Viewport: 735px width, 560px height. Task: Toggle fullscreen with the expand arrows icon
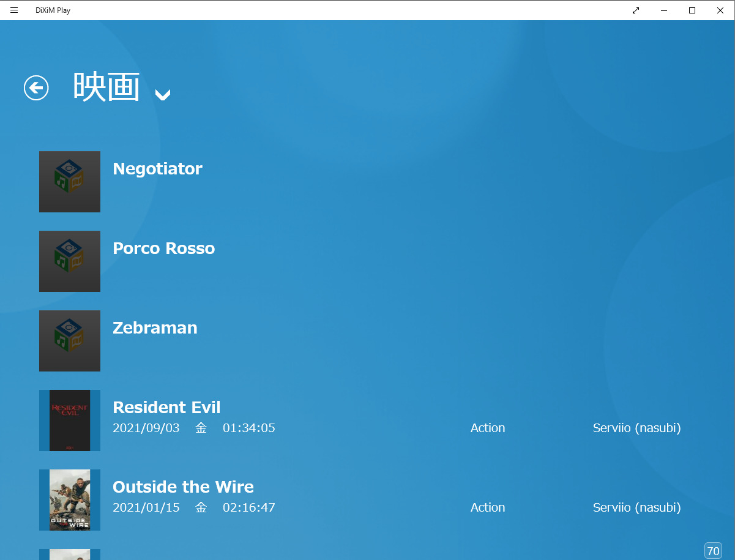[636, 10]
